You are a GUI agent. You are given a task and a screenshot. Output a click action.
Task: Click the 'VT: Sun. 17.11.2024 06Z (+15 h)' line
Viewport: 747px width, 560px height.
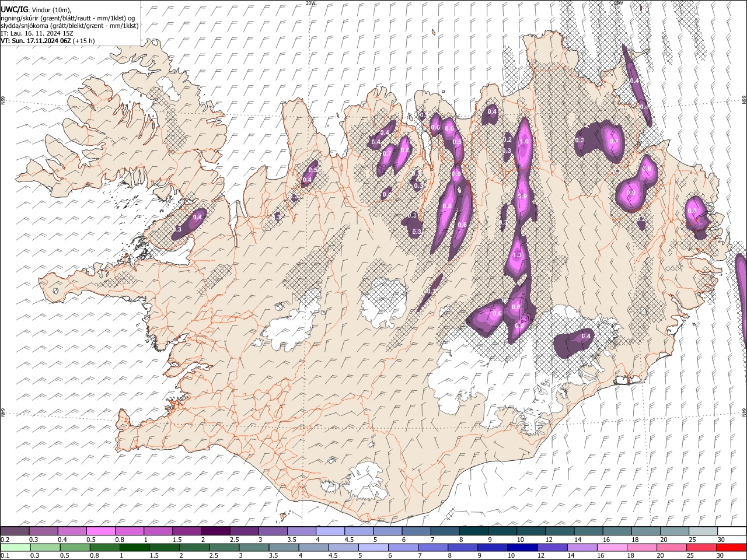(x=47, y=41)
